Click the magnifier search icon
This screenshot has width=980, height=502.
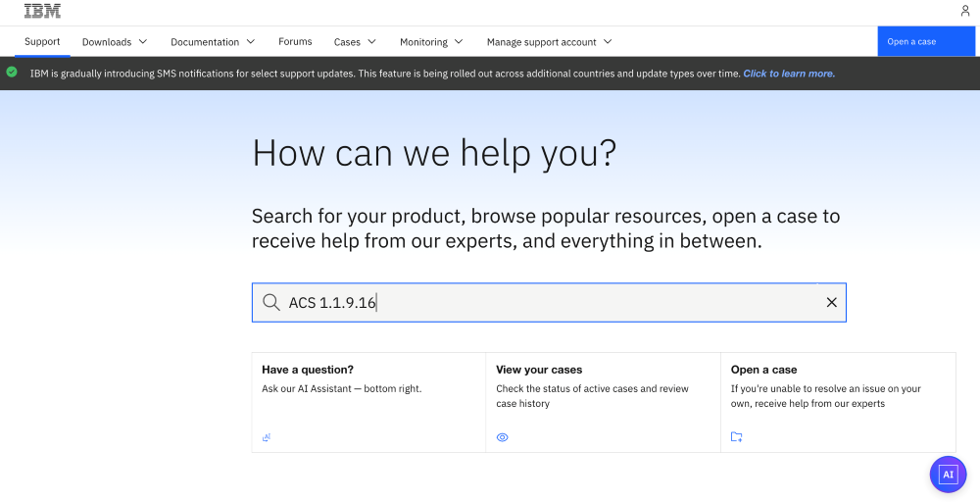(x=271, y=303)
